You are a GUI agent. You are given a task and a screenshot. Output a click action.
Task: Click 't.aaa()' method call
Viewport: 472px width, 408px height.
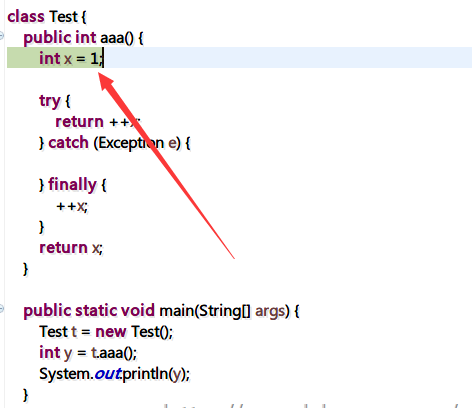point(112,353)
